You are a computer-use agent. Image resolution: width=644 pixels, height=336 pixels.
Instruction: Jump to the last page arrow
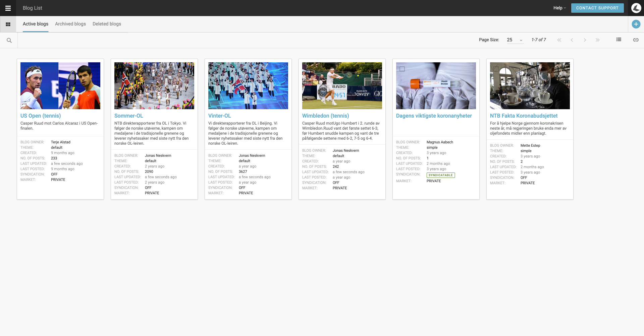(x=597, y=40)
